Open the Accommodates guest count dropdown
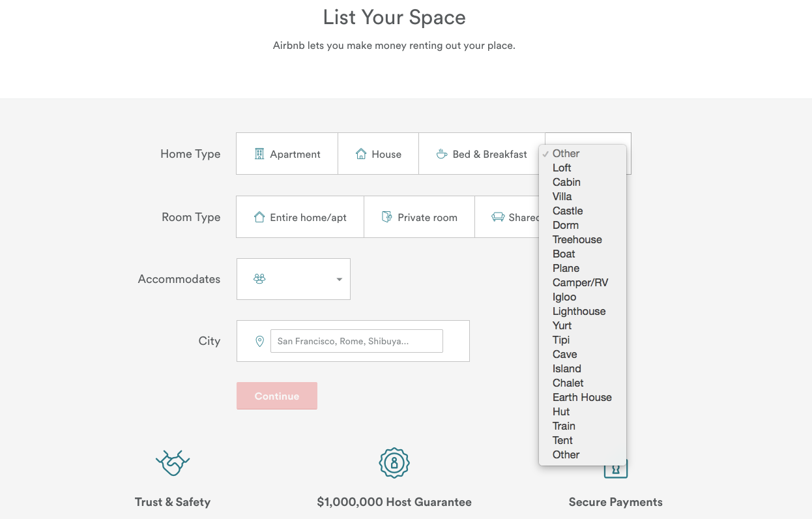The height and width of the screenshot is (519, 812). pyautogui.click(x=293, y=279)
